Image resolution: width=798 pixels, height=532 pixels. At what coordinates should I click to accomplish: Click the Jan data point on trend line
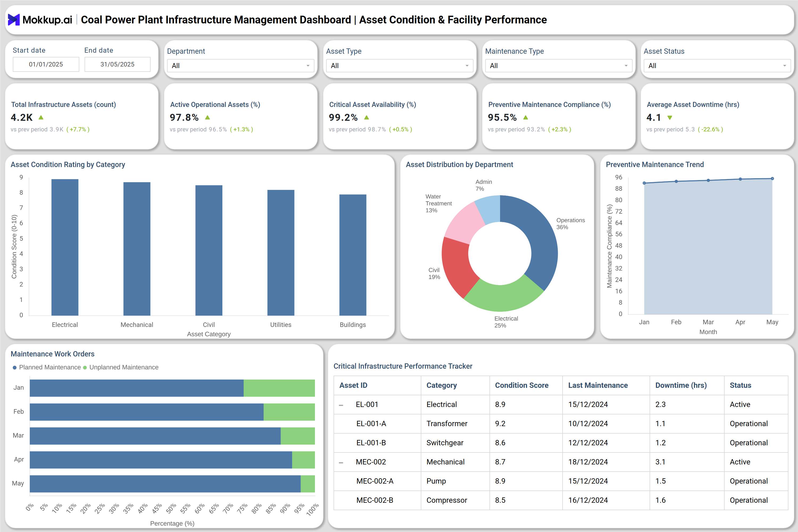[644, 183]
